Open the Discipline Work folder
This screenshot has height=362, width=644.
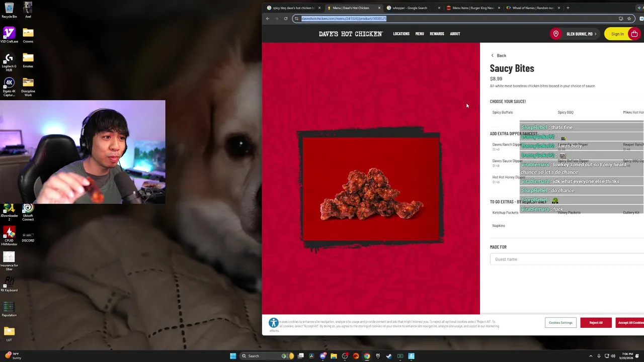pyautogui.click(x=28, y=86)
